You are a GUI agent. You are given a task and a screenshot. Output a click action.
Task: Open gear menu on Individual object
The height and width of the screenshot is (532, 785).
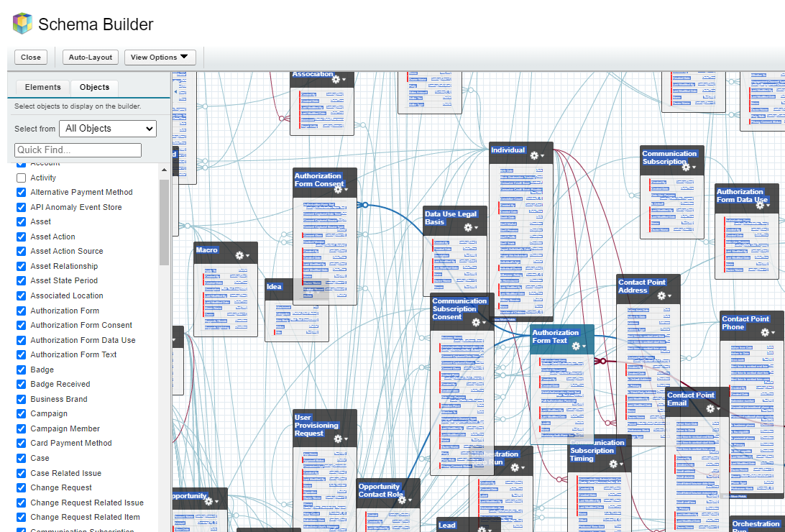coord(537,156)
